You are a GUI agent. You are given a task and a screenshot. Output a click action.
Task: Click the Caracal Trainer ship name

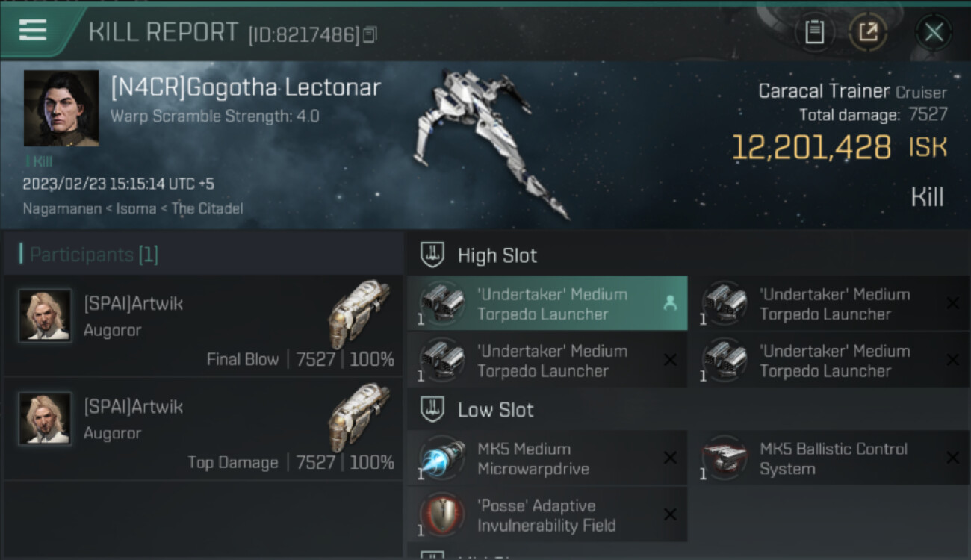[824, 91]
